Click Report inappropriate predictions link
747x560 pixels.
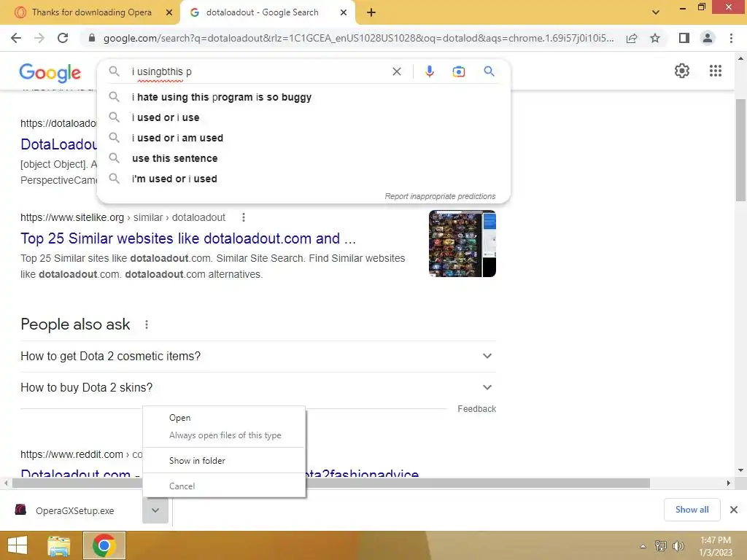coord(440,196)
